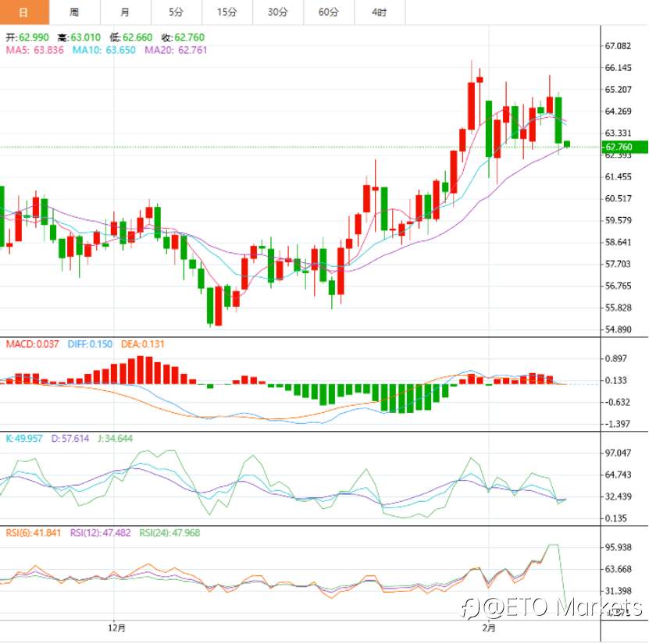Select the 60分 timeframe
This screenshot has height=644, width=649.
(328, 12)
